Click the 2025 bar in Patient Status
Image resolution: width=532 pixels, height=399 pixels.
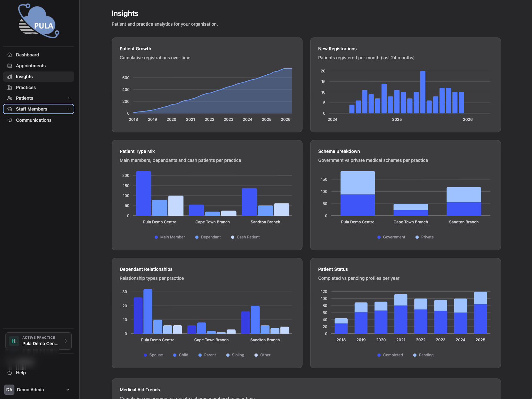coord(480,313)
